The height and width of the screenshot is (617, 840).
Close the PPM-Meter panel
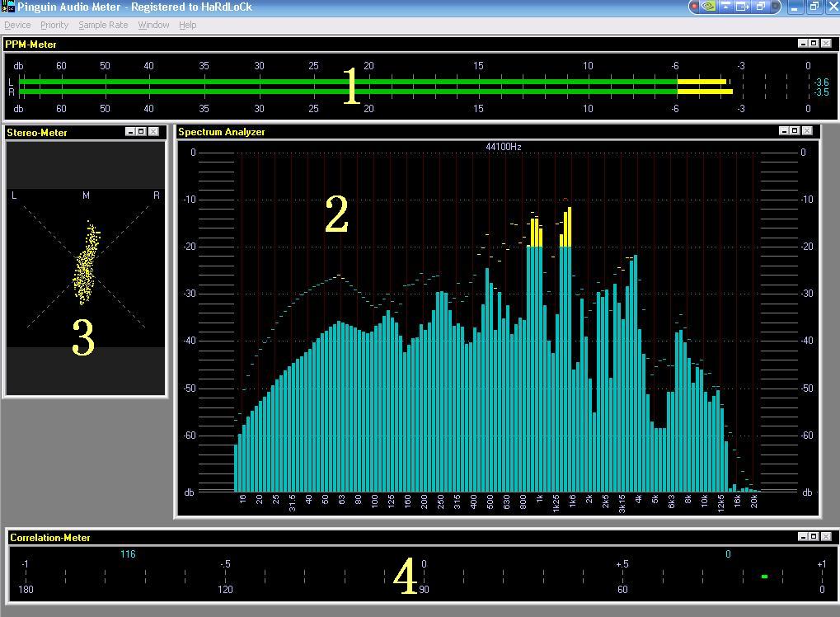826,43
